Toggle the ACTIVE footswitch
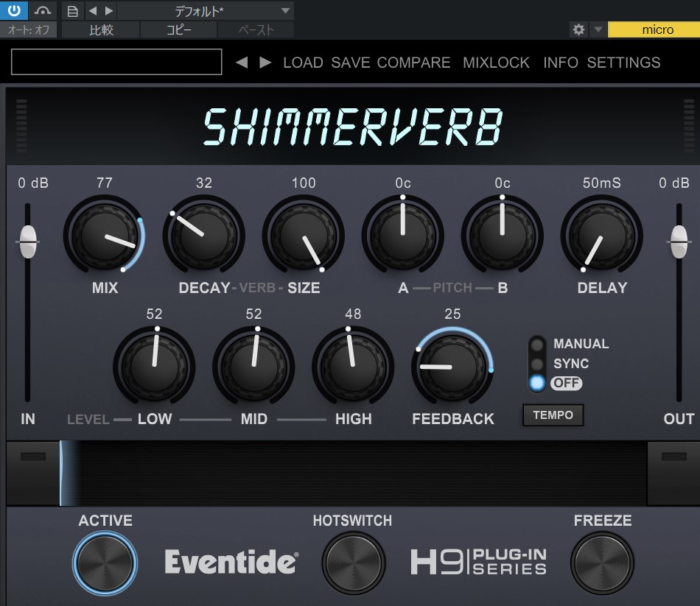Screen dimensions: 700x606 click(x=105, y=563)
